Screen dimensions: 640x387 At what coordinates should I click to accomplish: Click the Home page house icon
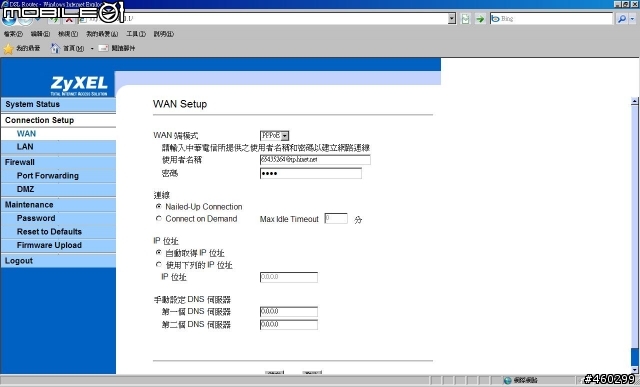[55, 49]
